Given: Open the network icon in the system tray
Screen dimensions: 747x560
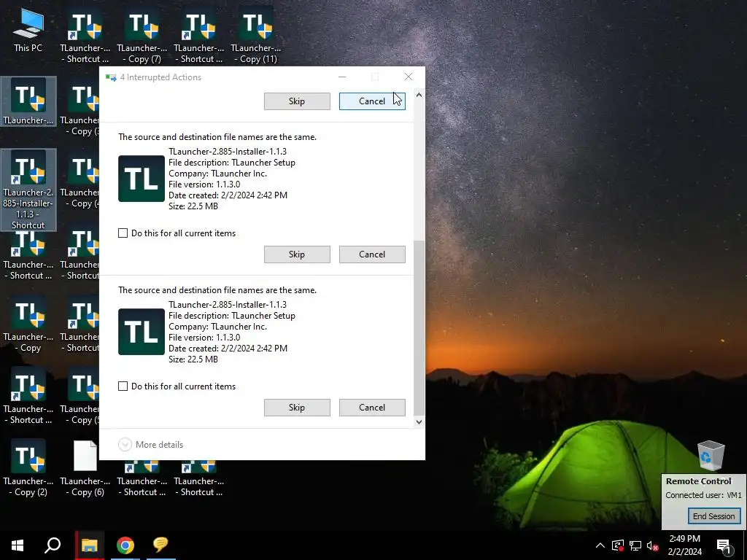Looking at the screenshot, I should [635, 545].
